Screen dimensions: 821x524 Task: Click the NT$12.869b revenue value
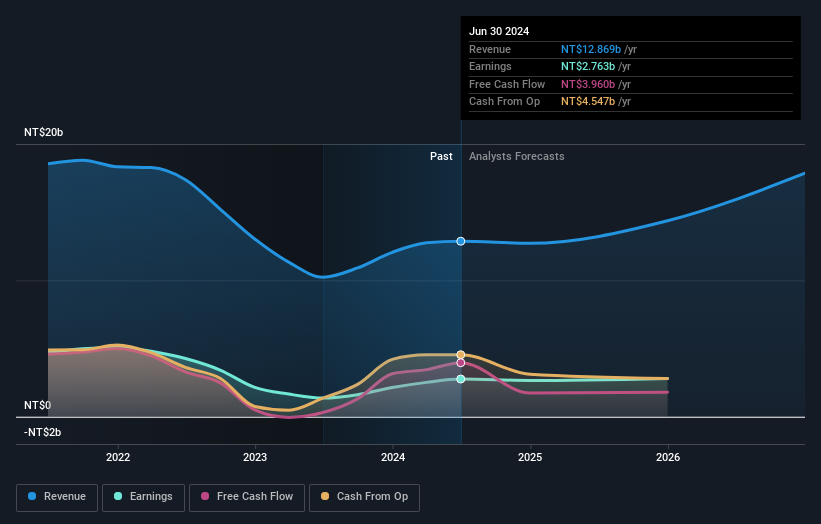[591, 49]
